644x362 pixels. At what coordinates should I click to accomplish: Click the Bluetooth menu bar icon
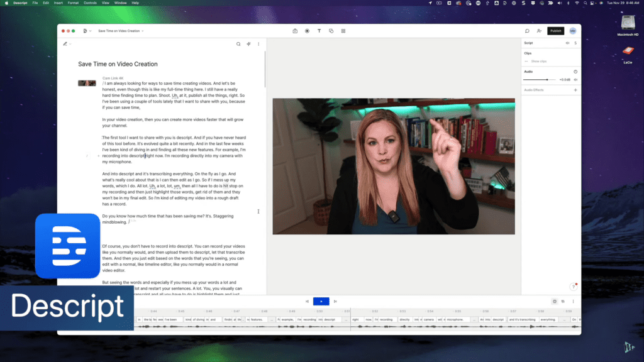point(569,3)
